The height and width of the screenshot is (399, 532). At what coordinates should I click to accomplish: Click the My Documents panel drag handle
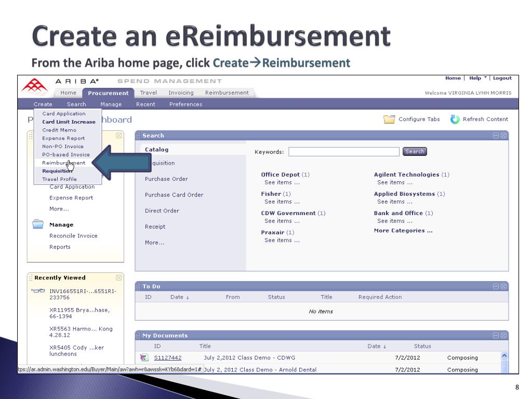138,336
